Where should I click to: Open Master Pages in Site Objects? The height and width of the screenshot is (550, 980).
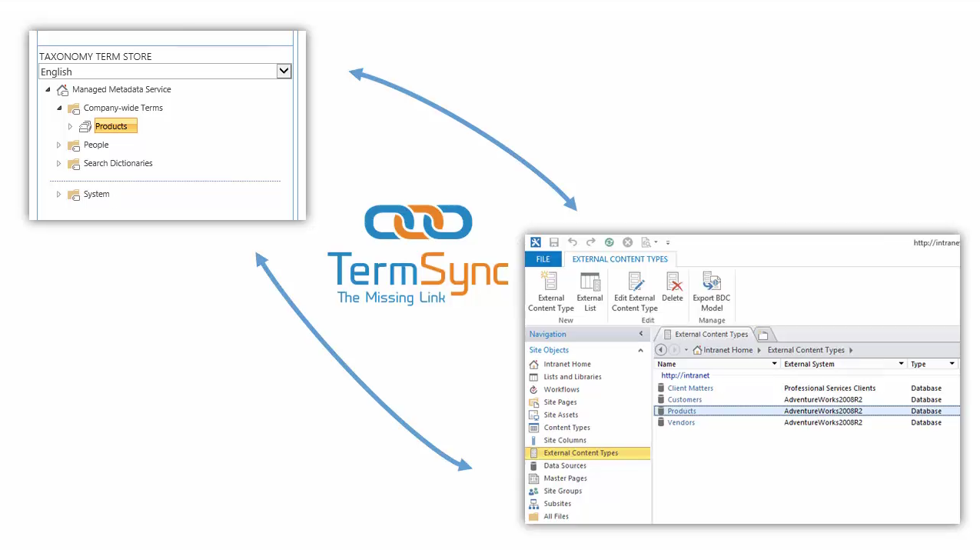pos(565,478)
